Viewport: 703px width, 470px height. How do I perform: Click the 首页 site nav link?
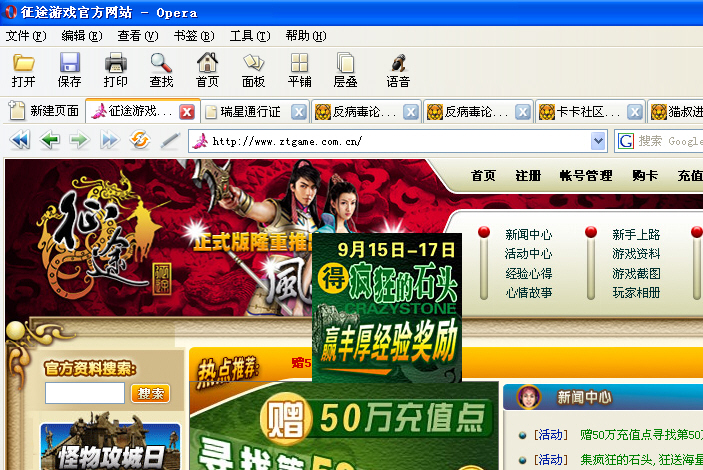pyautogui.click(x=483, y=176)
